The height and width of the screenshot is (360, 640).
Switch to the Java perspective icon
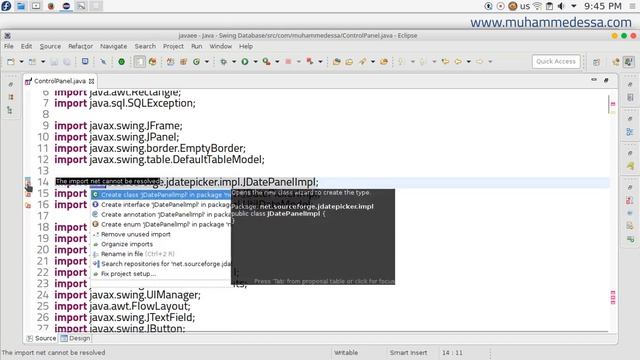[x=629, y=62]
